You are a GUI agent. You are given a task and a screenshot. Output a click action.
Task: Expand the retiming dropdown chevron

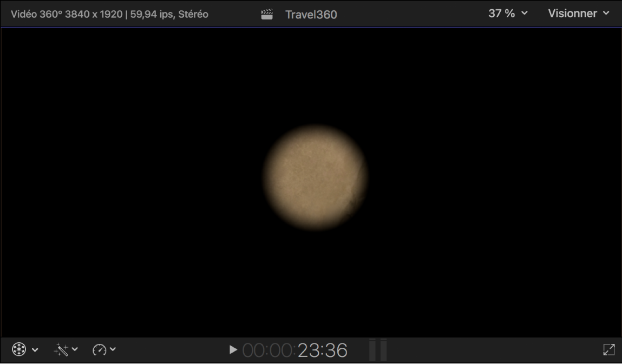coord(113,349)
